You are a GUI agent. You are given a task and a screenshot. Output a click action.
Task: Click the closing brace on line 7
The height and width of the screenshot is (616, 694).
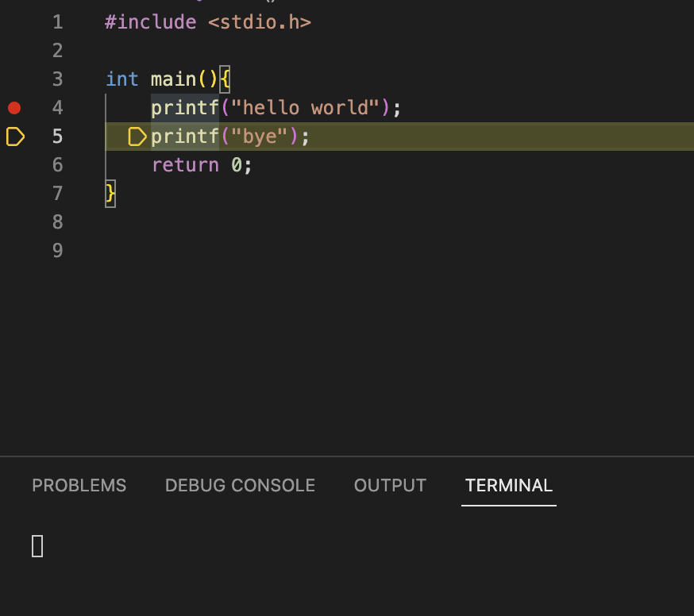tap(110, 194)
